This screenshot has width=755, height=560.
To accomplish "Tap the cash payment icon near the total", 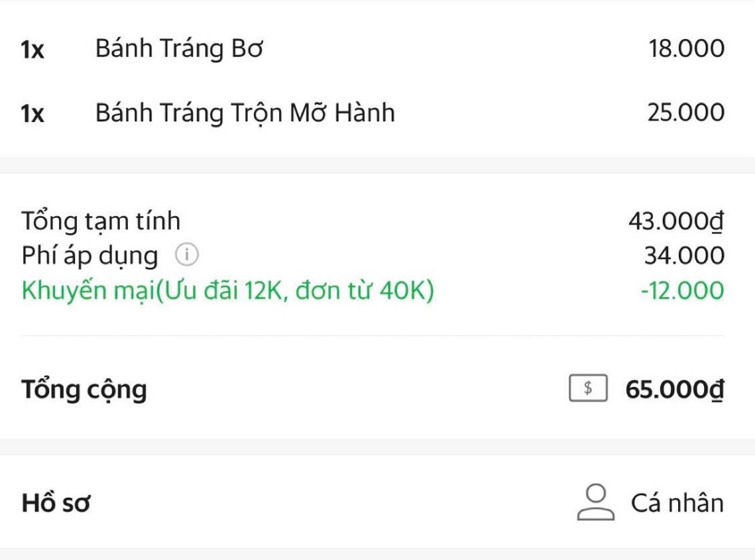I will (x=587, y=389).
